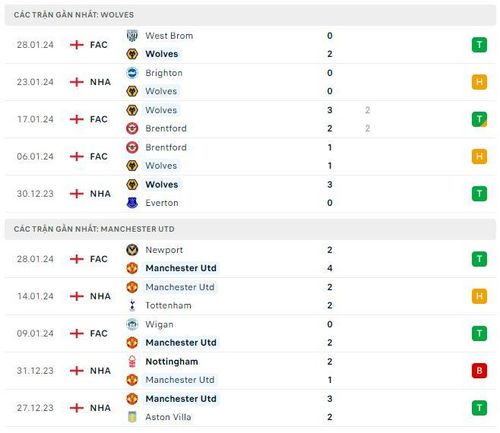Open the Brentford team link on 06.01.24
Image resolution: width=500 pixels, height=433 pixels.
(166, 147)
